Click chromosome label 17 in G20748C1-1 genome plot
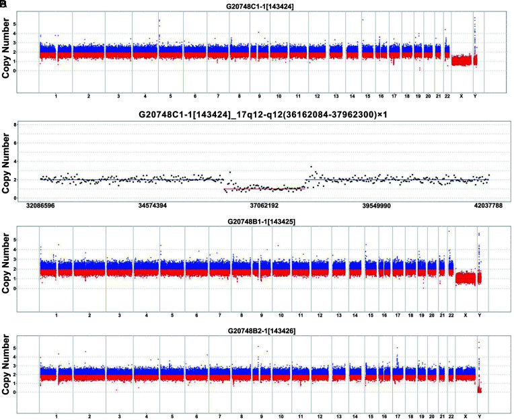This screenshot has height=420, width=514. (394, 96)
